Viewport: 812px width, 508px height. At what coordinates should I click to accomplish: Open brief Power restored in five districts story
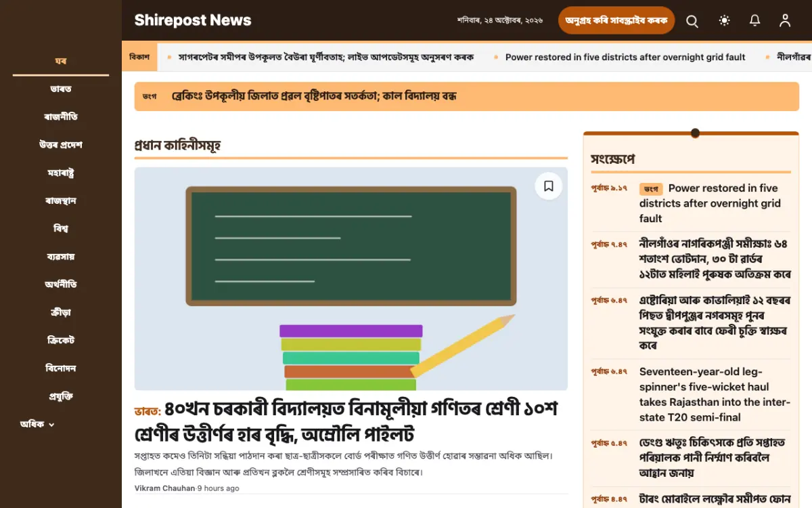tap(710, 203)
